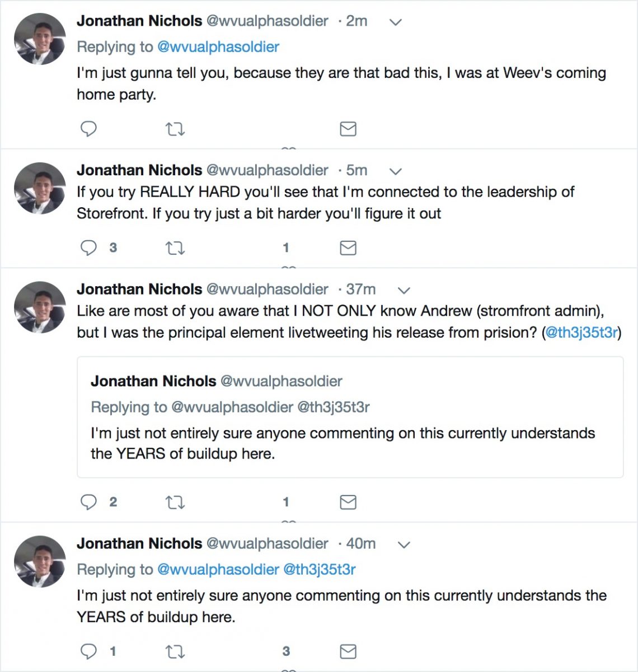Expand the options chevron on the 5m tweet
638x672 pixels.
click(x=396, y=171)
